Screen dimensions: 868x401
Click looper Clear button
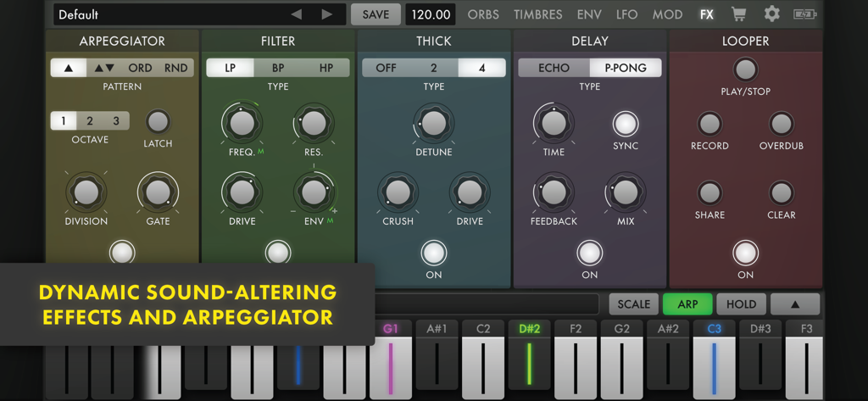(x=781, y=192)
